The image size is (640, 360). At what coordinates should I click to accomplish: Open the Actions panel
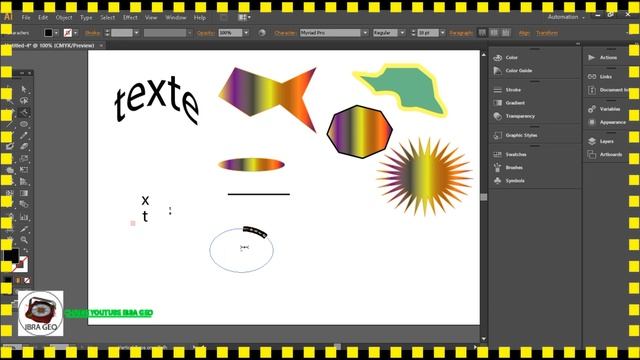607,58
